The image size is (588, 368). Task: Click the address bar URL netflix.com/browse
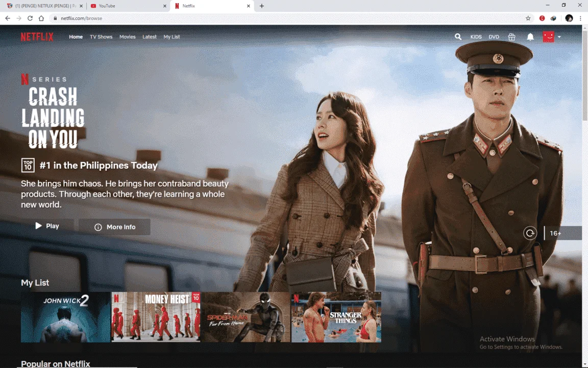tap(81, 18)
